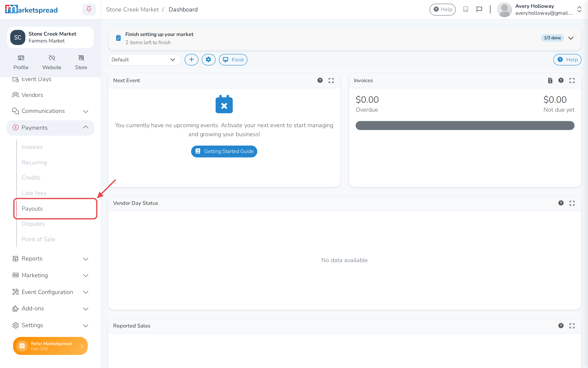The height and width of the screenshot is (368, 588).
Task: Expand the Marketing menu
Action: click(50, 275)
